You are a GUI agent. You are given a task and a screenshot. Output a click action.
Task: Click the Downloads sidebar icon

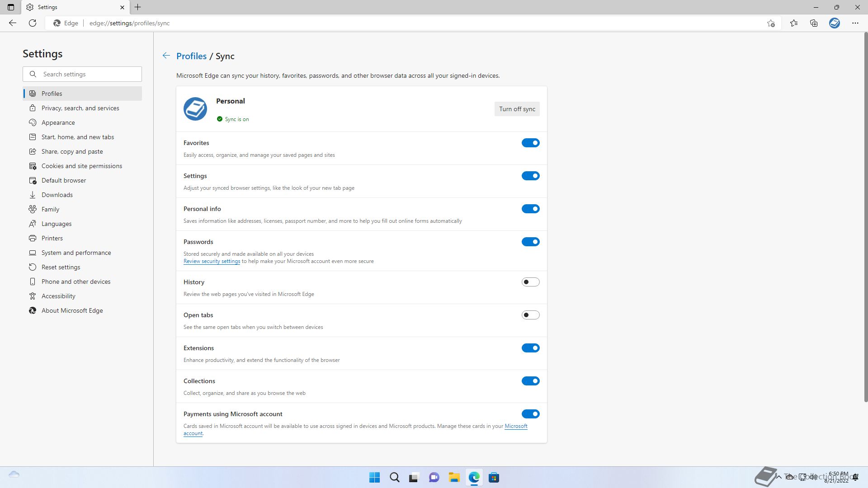point(33,195)
